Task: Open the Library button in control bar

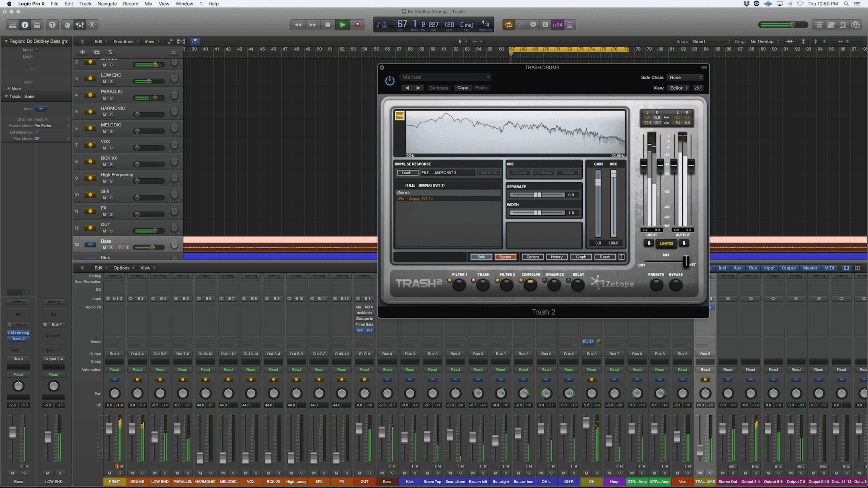Action: [13, 25]
